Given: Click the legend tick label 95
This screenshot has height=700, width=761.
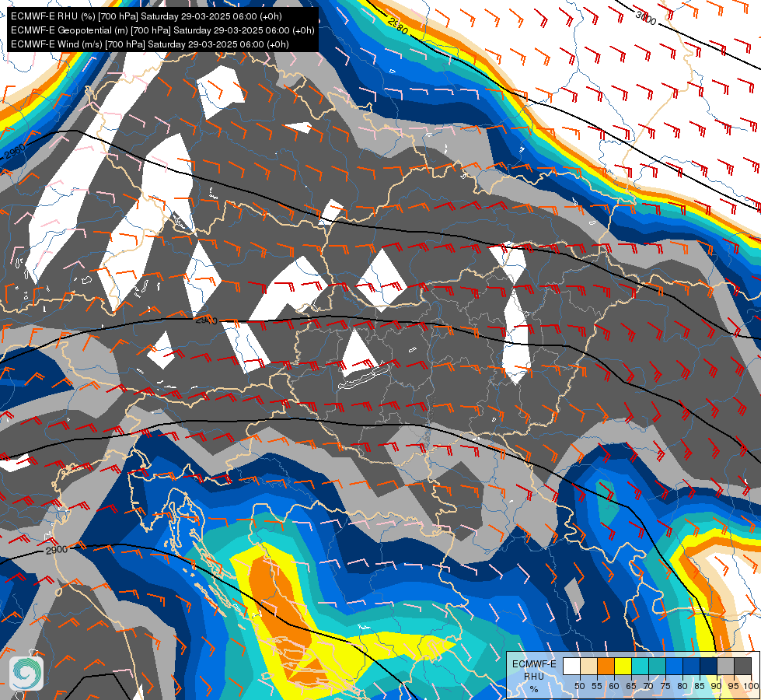Looking at the screenshot, I should [x=733, y=686].
